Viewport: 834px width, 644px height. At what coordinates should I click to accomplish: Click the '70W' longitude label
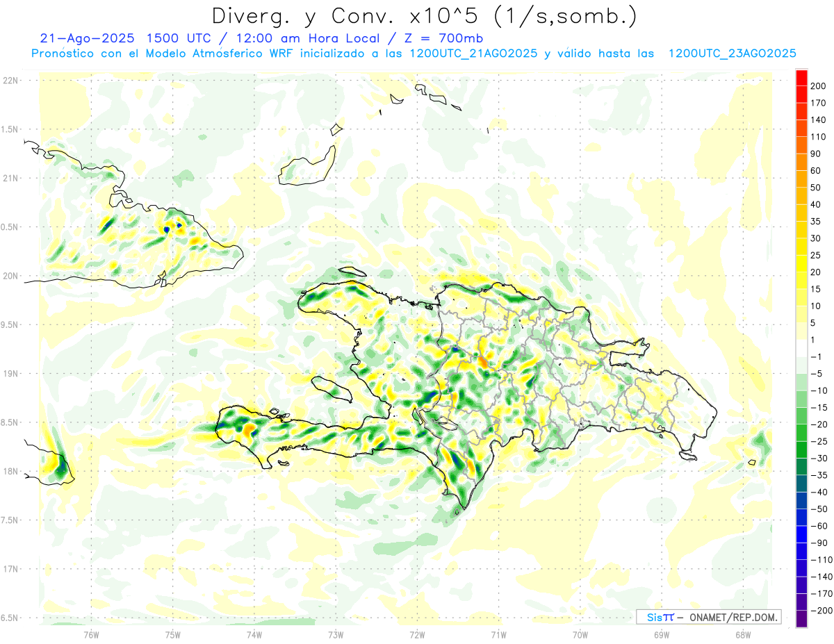pyautogui.click(x=580, y=634)
